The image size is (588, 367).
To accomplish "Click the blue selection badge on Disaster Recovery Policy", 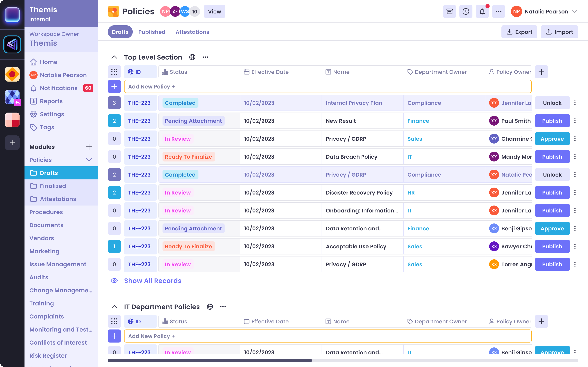I will click(114, 192).
